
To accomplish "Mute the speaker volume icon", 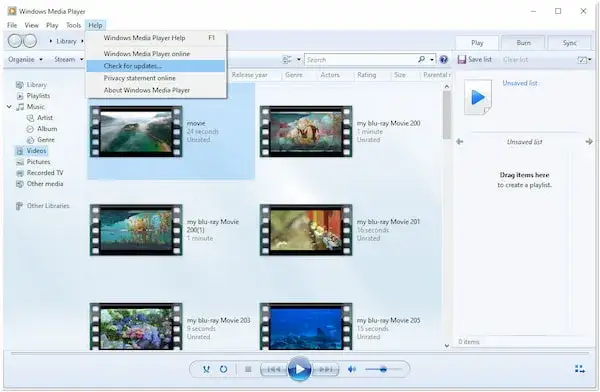I will tap(352, 369).
